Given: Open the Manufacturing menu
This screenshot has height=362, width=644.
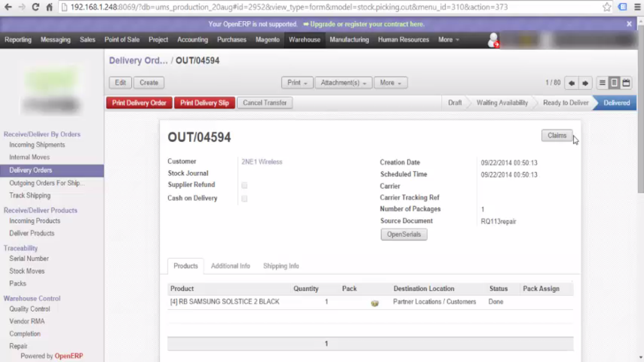Looking at the screenshot, I should click(349, 40).
